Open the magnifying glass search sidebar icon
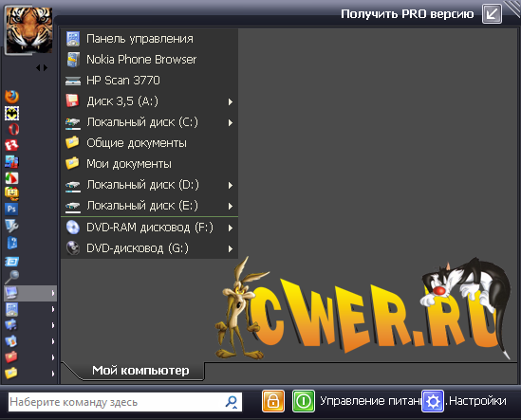Viewport: 521px width, 420px height. tap(11, 277)
